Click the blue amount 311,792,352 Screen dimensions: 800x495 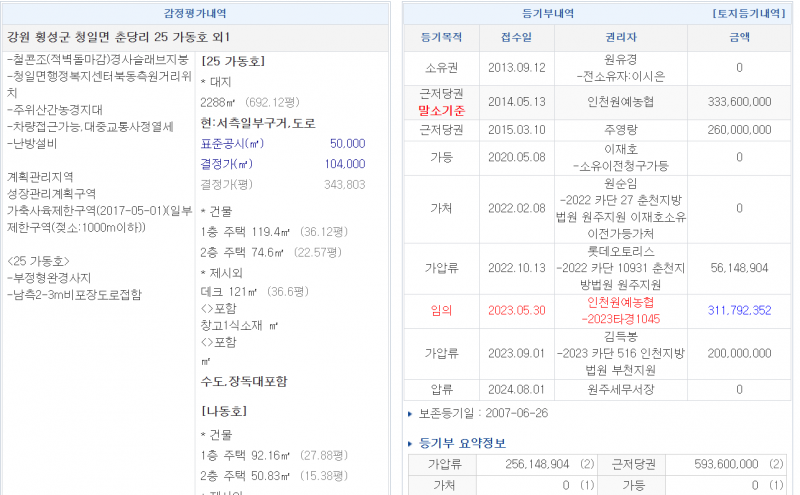pos(738,310)
